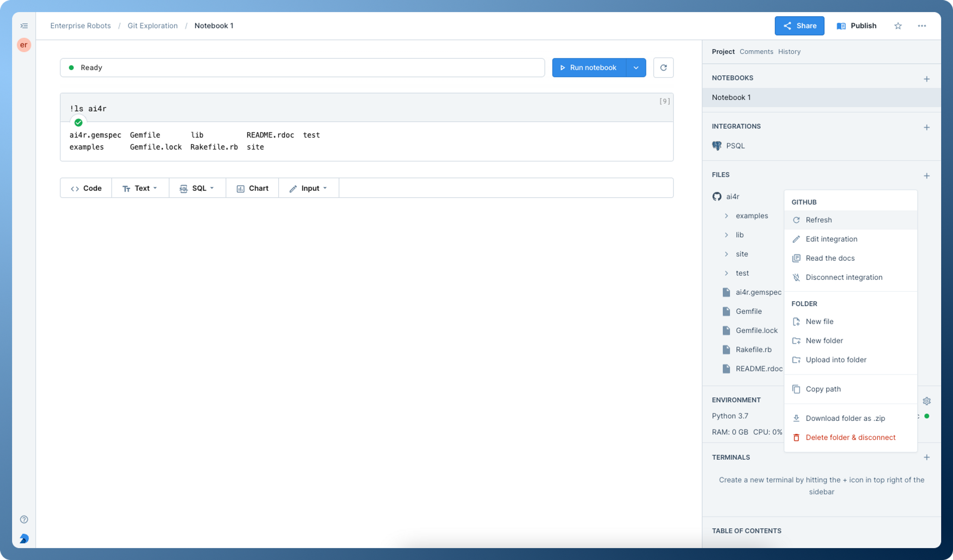953x560 pixels.
Task: Add a Code block
Action: (86, 188)
